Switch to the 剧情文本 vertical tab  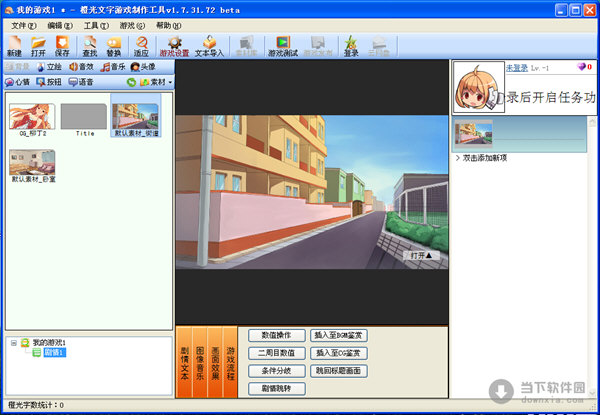click(x=184, y=362)
